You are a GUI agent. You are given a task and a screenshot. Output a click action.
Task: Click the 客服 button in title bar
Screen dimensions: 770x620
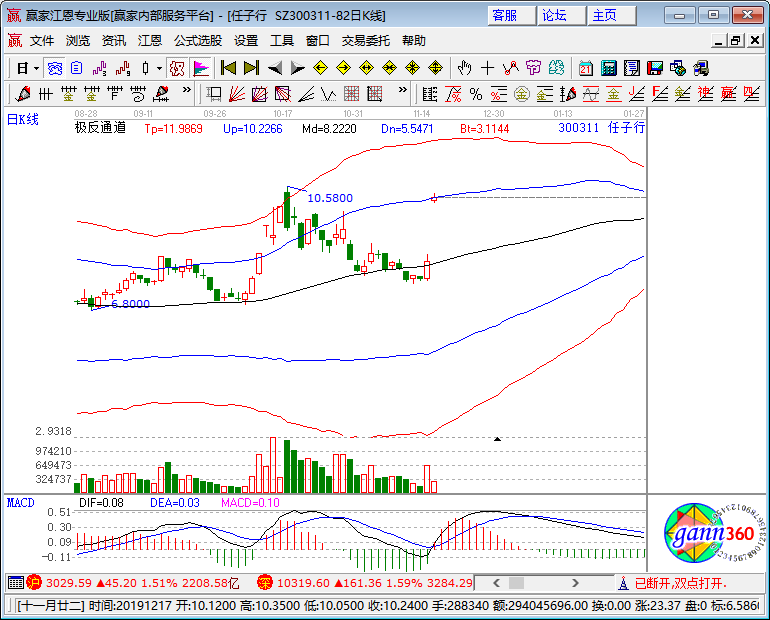coord(511,15)
